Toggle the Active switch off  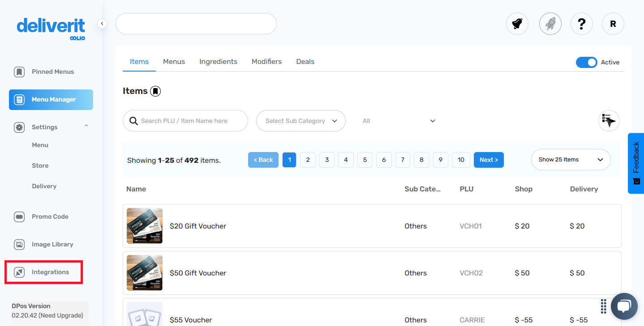[x=587, y=63]
